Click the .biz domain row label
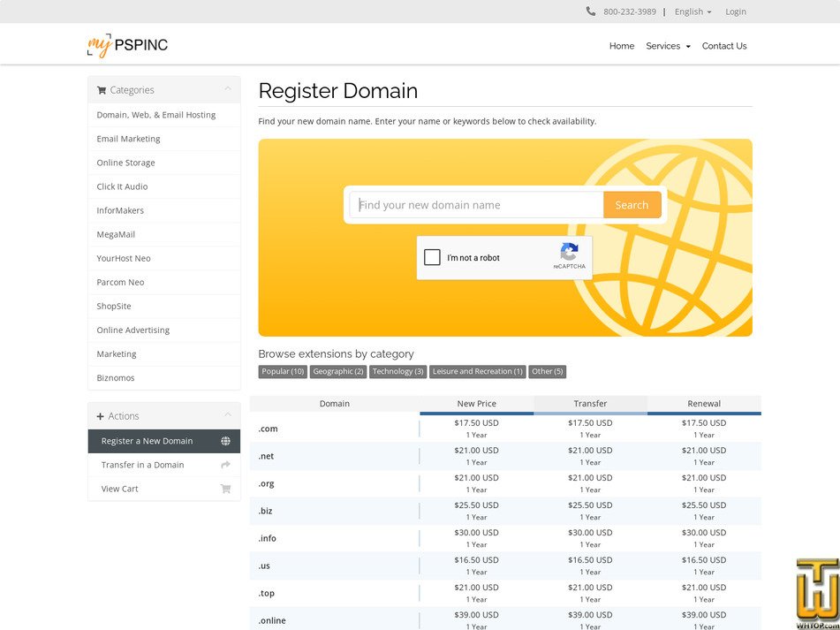The height and width of the screenshot is (630, 840). pos(265,511)
